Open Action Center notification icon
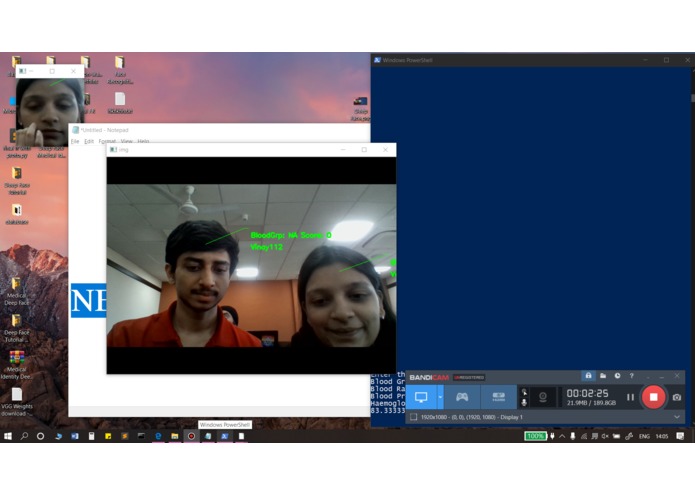This screenshot has width=695, height=494. coord(680,436)
